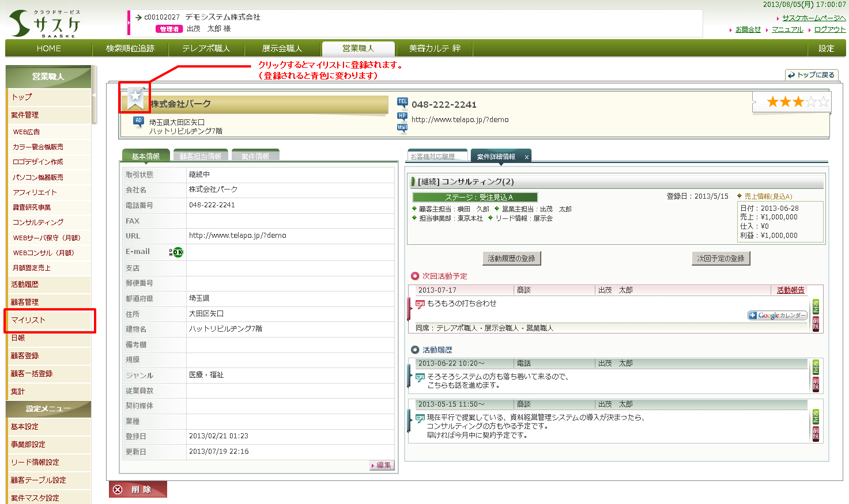Image resolution: width=849 pixels, height=504 pixels.
Task: Open テレアポ職人 in the top navigation
Action: tap(206, 48)
